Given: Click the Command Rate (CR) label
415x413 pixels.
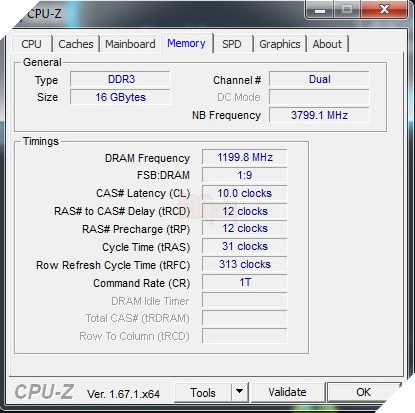Looking at the screenshot, I should (x=142, y=283).
